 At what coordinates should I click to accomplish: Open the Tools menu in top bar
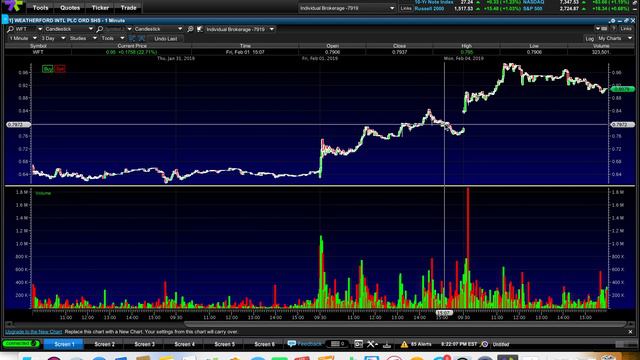click(x=40, y=8)
